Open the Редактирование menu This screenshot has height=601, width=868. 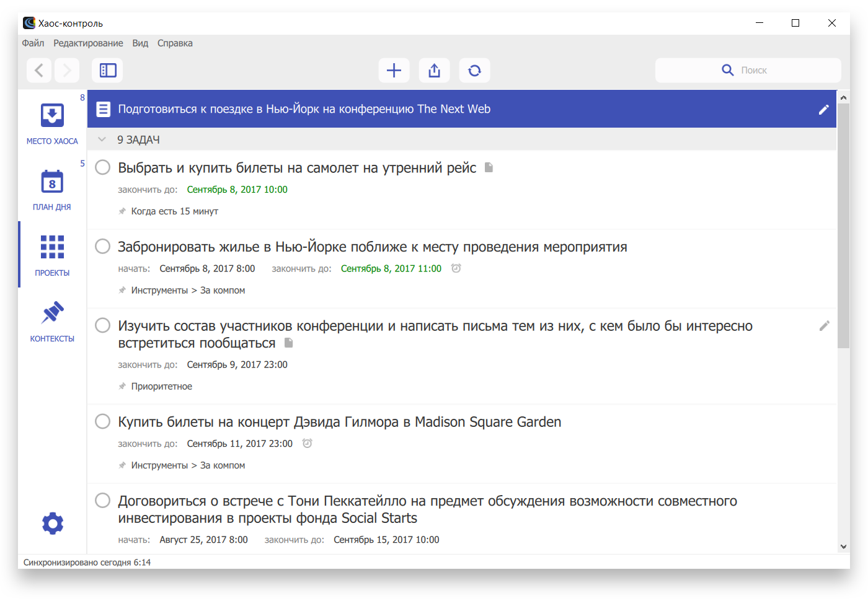pos(88,43)
